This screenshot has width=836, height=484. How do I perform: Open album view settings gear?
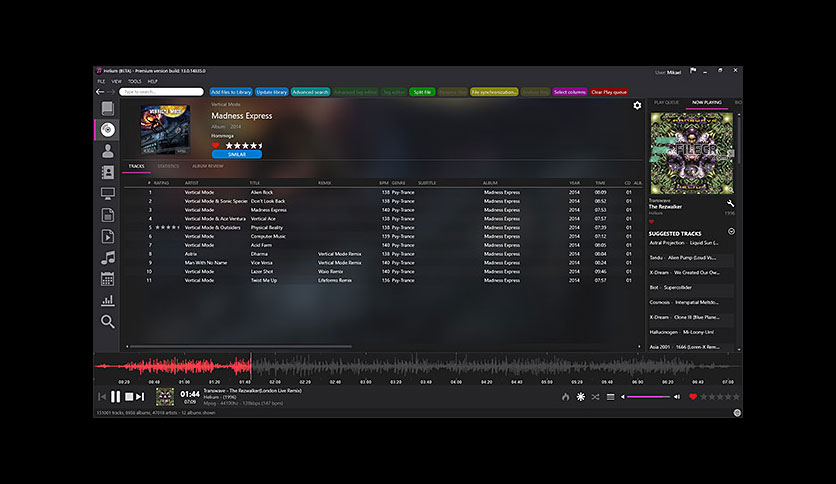tap(637, 106)
